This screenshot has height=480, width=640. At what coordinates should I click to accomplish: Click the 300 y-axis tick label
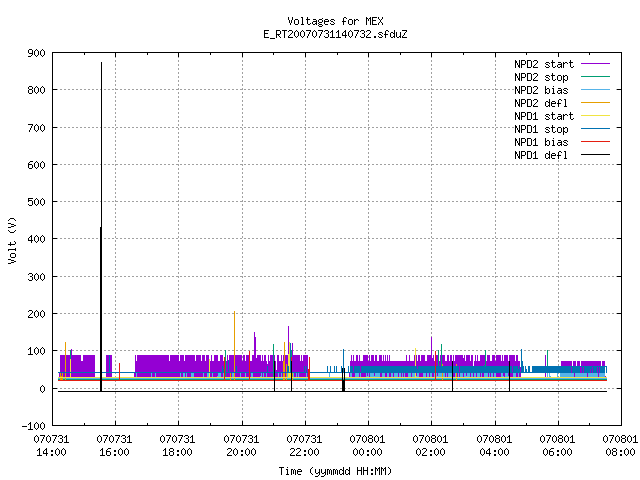tap(36, 277)
